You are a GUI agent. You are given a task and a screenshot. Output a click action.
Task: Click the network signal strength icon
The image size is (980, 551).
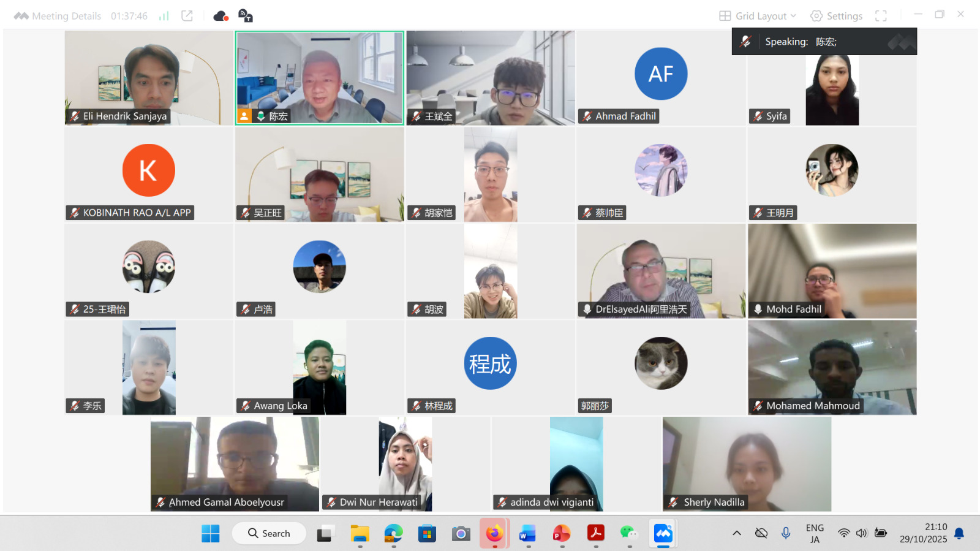click(164, 16)
